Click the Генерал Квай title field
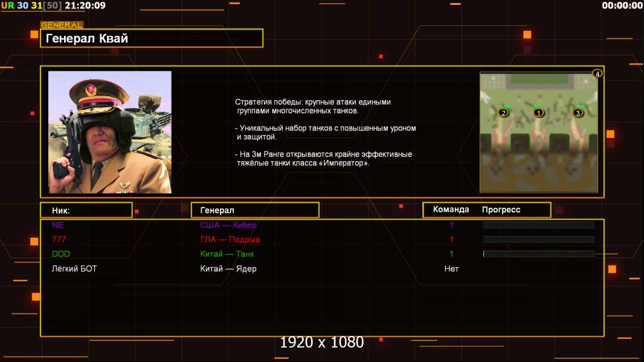Image resolution: width=644 pixels, height=362 pixels. (152, 38)
